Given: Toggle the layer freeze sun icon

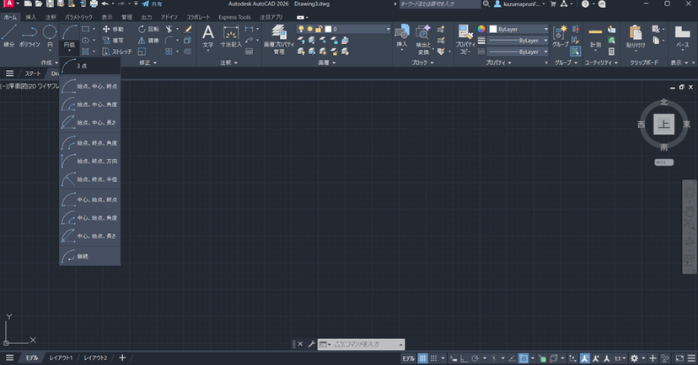Looking at the screenshot, I should coord(310,29).
